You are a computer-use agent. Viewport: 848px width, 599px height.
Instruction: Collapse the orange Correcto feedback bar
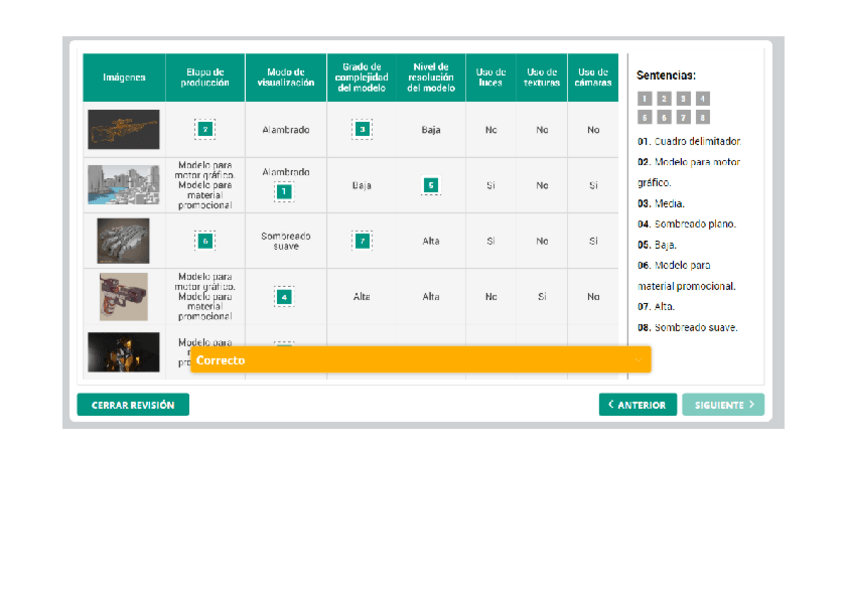point(638,360)
